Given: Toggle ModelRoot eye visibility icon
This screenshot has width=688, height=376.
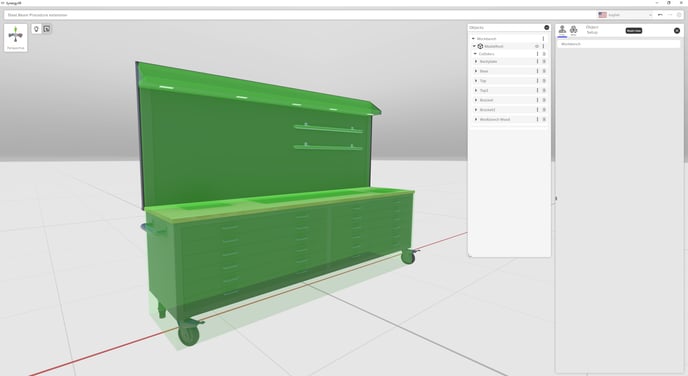Looking at the screenshot, I should point(537,46).
